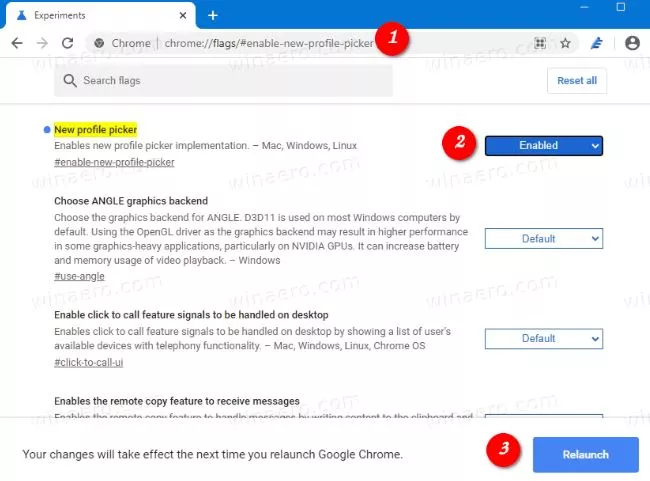Open a new tab with plus button
The image size is (650, 481).
tap(213, 15)
